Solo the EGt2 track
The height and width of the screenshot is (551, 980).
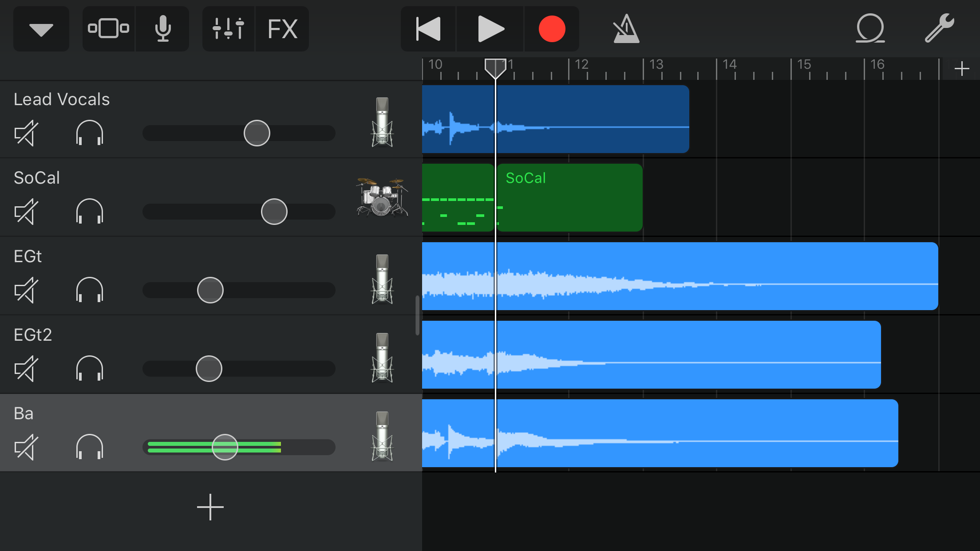90,369
